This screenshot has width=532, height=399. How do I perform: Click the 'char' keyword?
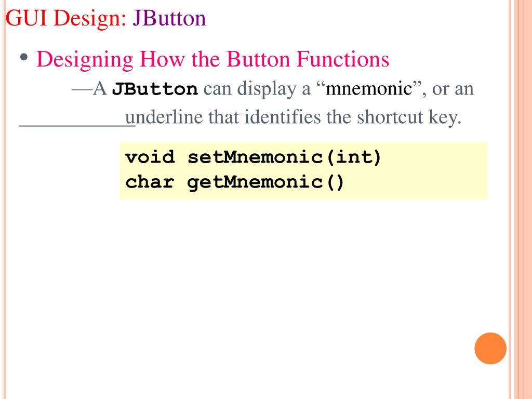[x=150, y=182]
